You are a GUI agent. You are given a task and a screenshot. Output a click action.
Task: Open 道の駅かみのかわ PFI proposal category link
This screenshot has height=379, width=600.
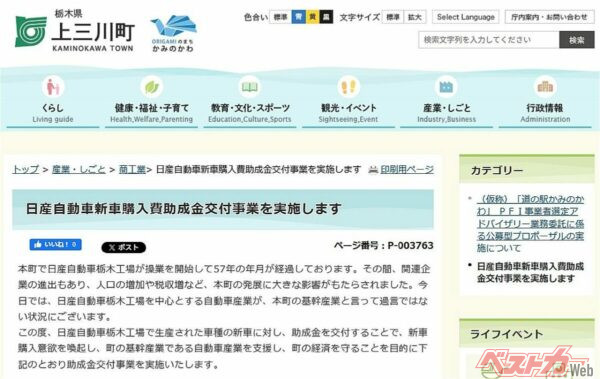coord(530,223)
